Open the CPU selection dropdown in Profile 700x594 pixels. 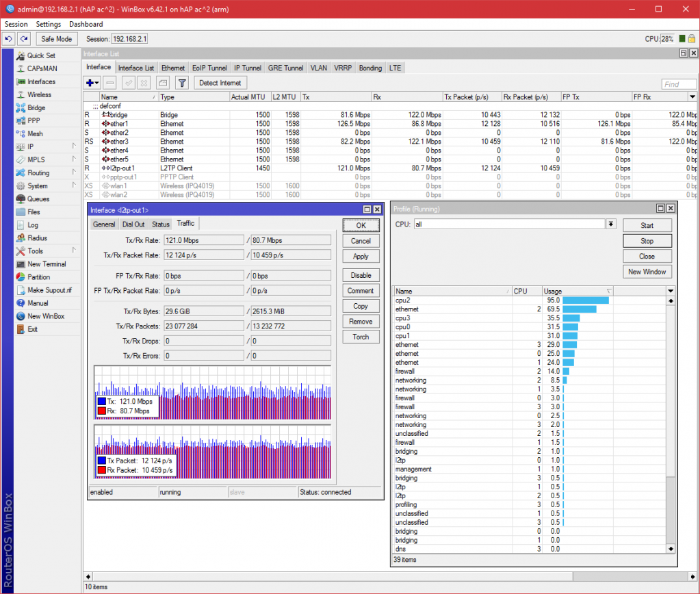(610, 224)
